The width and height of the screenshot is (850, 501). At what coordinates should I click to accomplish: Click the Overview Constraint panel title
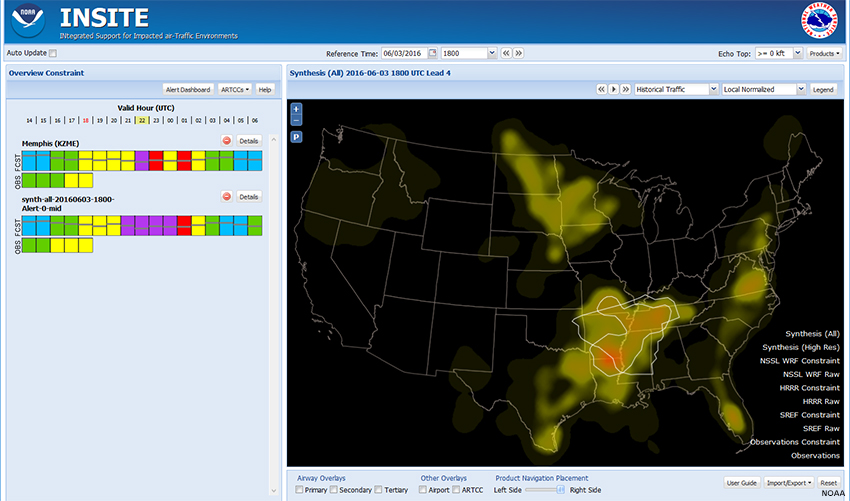[x=46, y=73]
